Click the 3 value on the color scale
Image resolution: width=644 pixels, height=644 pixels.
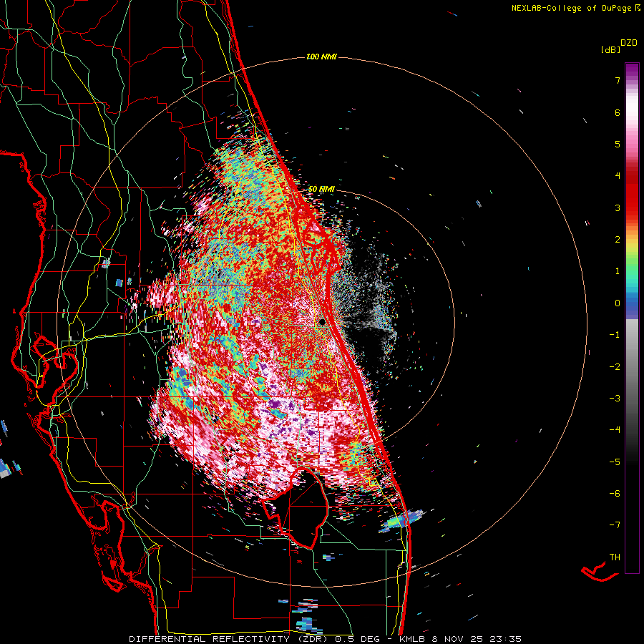pos(618,208)
